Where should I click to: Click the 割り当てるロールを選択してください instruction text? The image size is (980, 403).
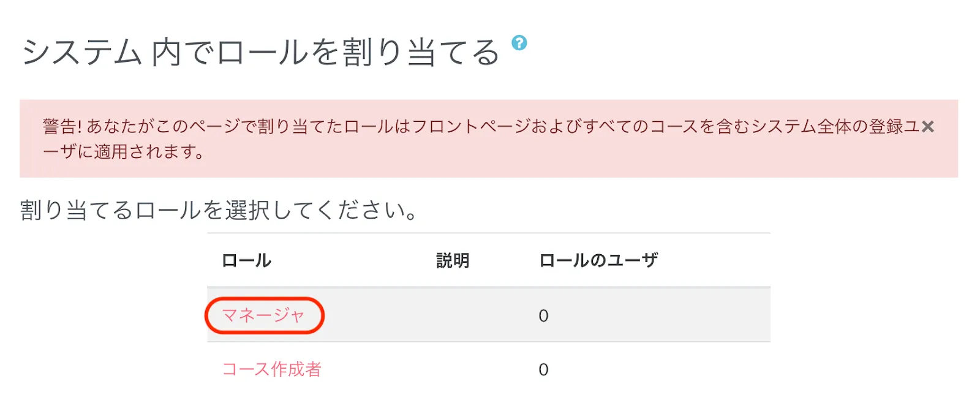pyautogui.click(x=219, y=211)
